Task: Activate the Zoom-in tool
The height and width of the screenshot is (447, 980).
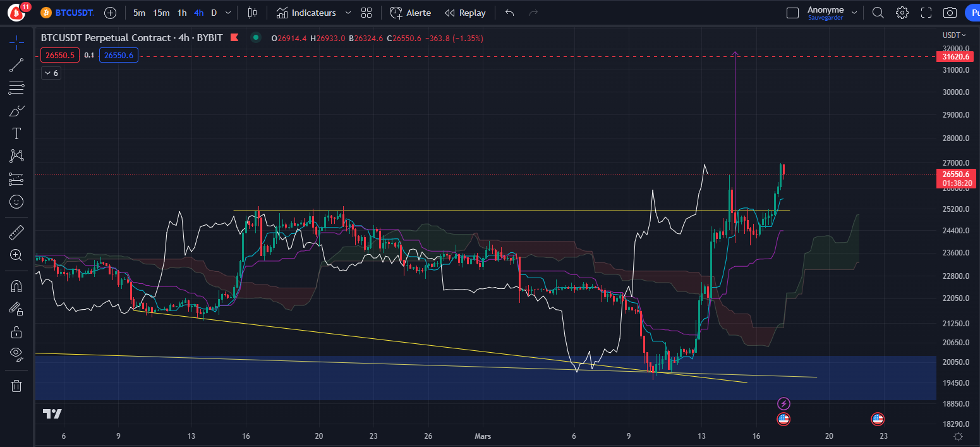Action: click(x=16, y=255)
